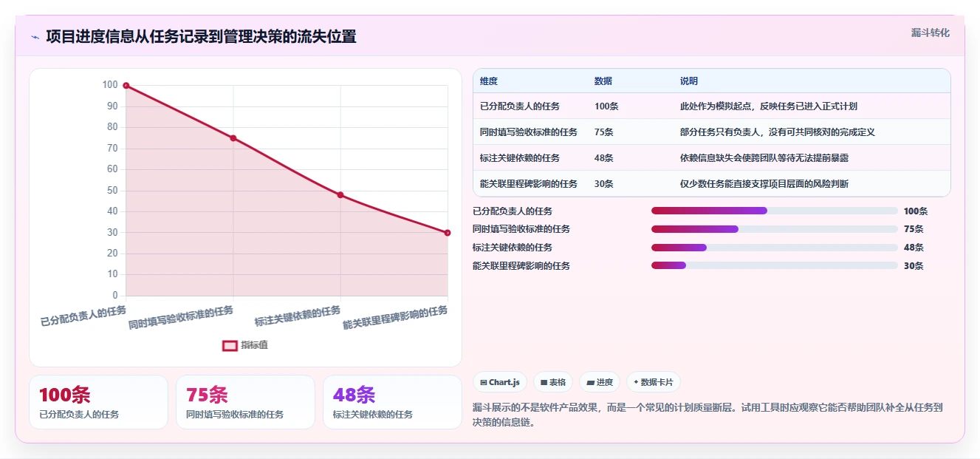Click the chart data point at 75
Screen dimensions: 980x459
pyautogui.click(x=233, y=138)
